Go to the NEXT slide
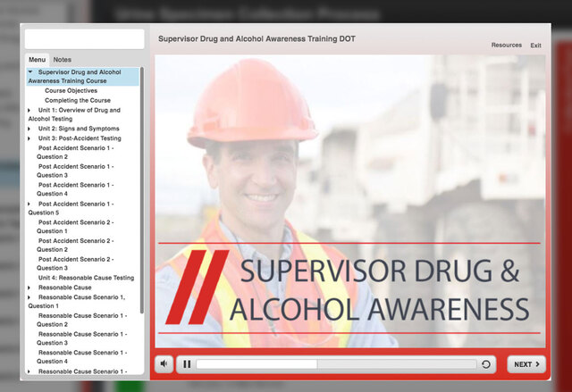The image size is (572, 392). pyautogui.click(x=526, y=364)
